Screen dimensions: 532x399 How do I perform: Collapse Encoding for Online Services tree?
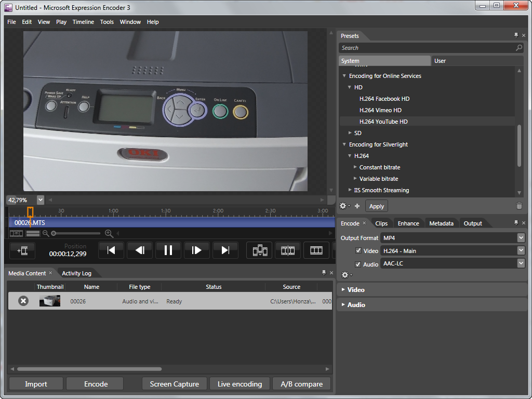(344, 76)
